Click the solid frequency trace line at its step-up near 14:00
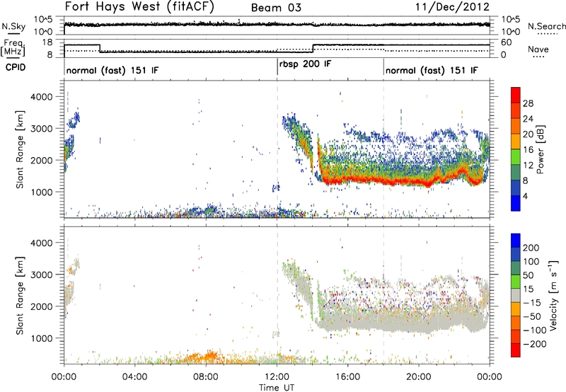This screenshot has height=392, width=566. (x=313, y=48)
